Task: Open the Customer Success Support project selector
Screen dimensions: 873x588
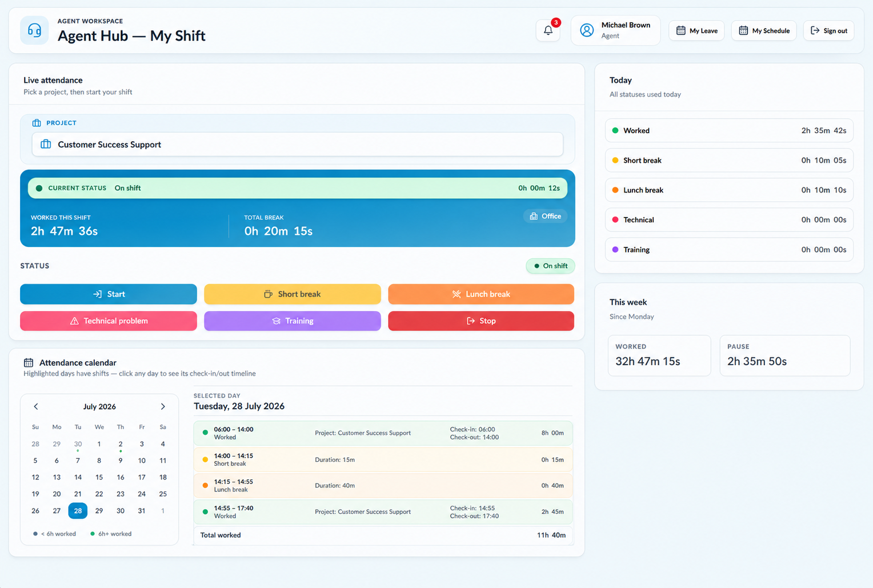Action: (x=297, y=144)
